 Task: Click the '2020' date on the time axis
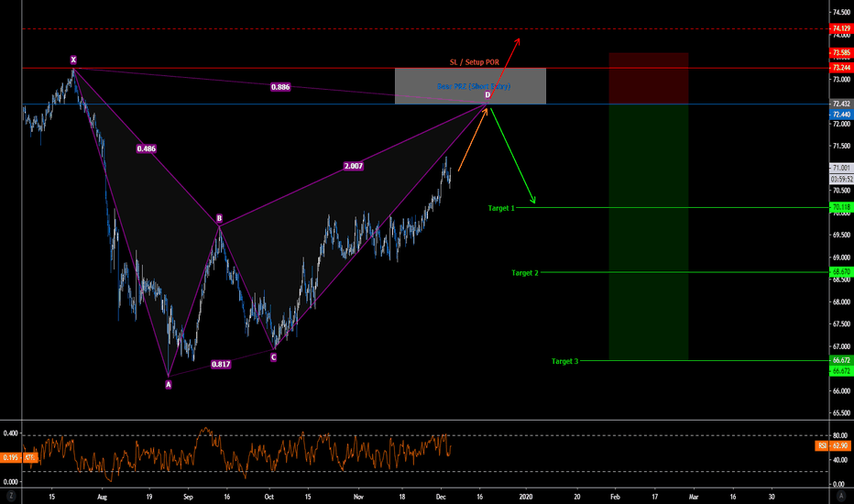526,495
